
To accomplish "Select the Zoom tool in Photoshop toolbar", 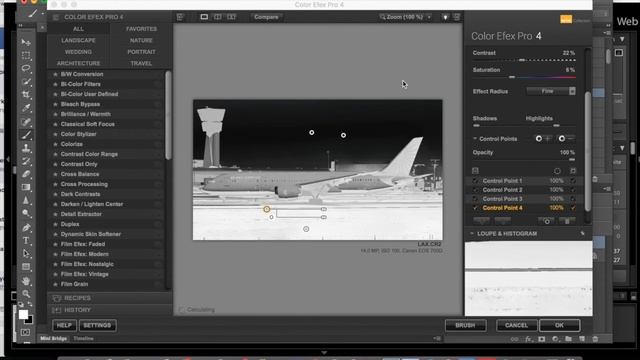I will (26, 293).
